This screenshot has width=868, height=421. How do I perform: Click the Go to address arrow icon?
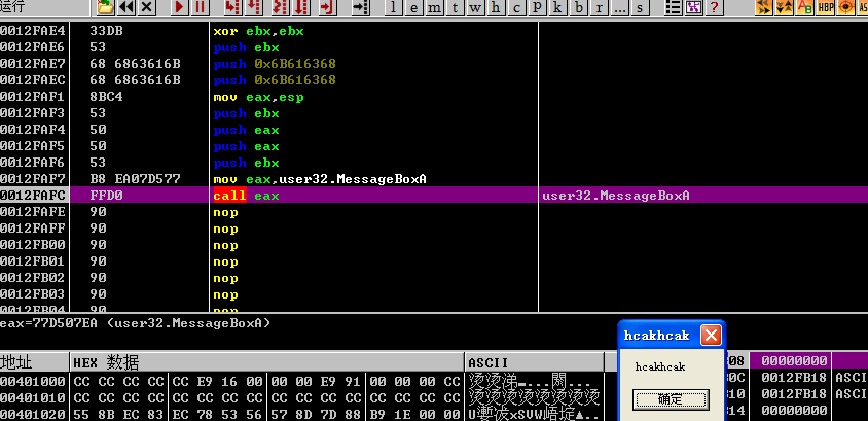(360, 7)
